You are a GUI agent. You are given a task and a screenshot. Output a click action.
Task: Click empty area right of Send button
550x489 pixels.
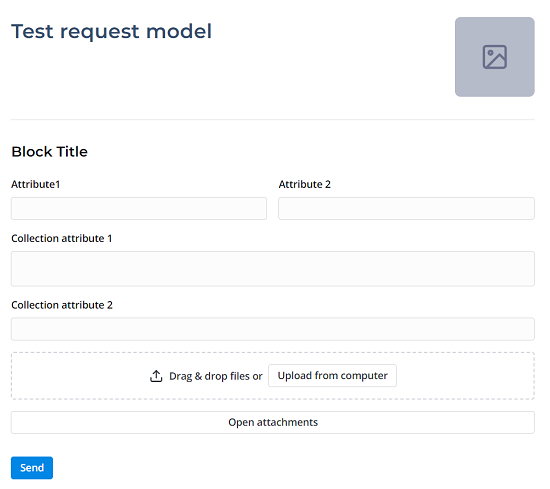pos(281,468)
